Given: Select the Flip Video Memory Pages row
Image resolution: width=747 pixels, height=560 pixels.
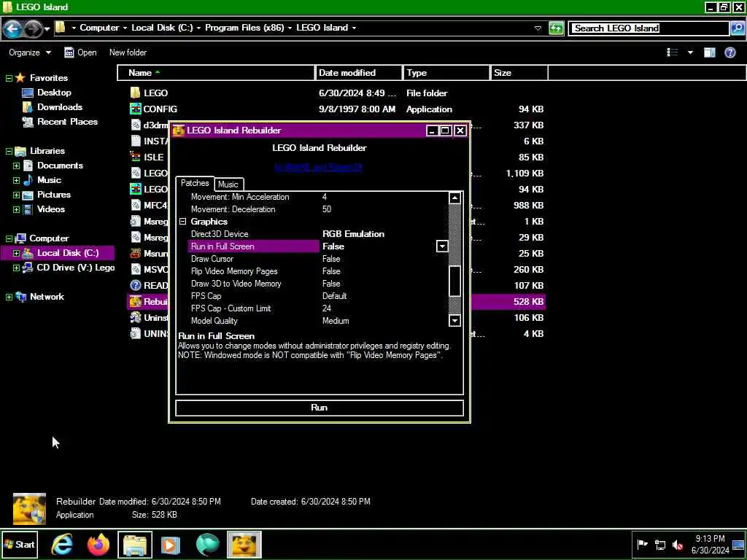Looking at the screenshot, I should coord(311,271).
